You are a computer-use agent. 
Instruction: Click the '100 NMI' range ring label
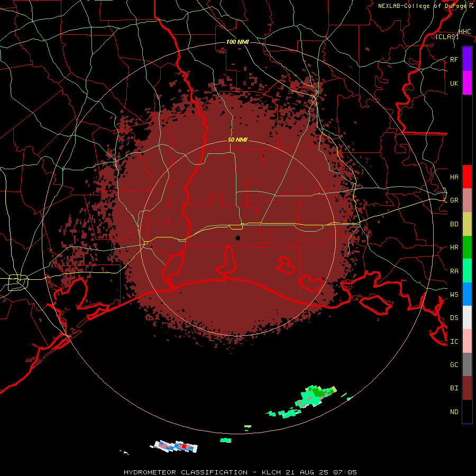coord(237,42)
